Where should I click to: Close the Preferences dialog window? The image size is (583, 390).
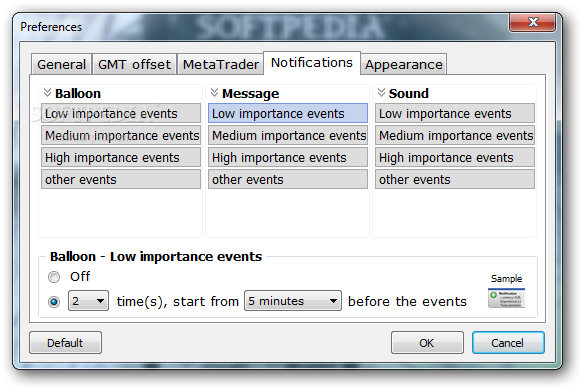533,22
